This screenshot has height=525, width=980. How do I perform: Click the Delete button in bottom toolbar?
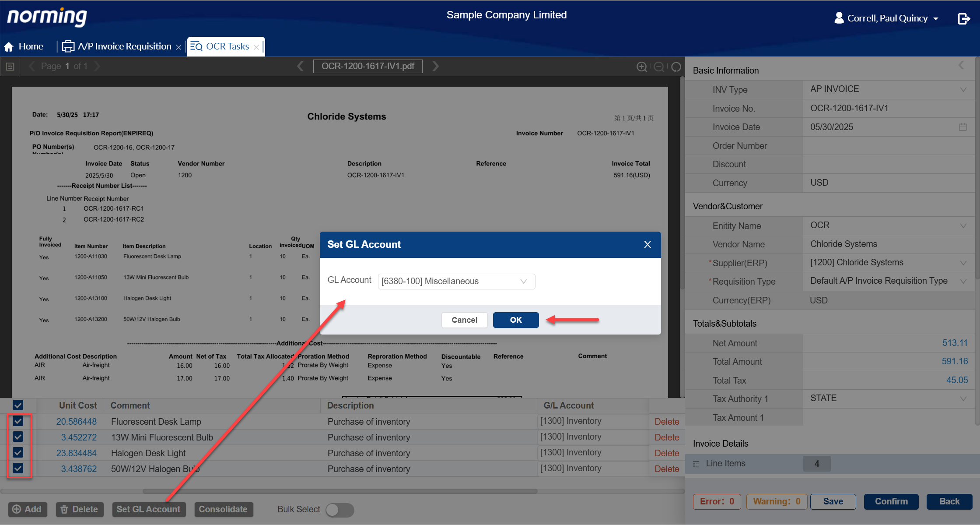click(80, 509)
